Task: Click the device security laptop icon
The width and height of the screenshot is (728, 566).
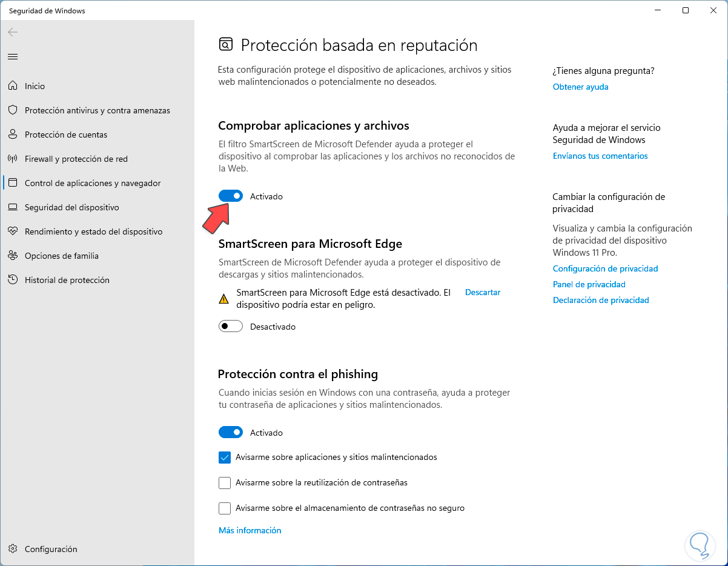Action: 13,207
